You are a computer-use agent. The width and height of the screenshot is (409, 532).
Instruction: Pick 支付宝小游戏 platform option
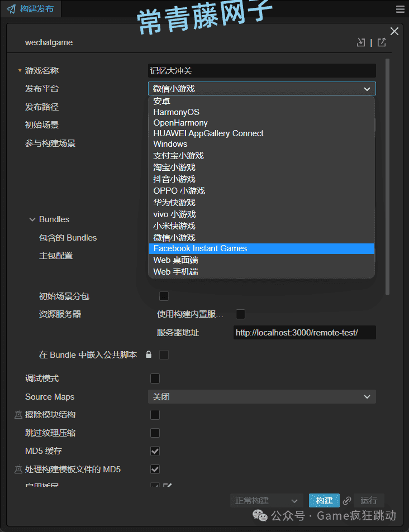click(261, 155)
